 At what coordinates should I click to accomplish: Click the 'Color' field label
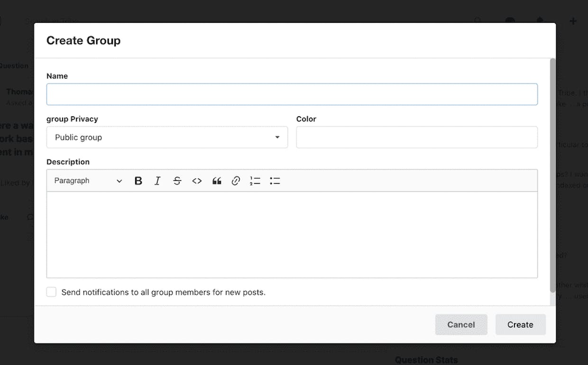pyautogui.click(x=306, y=119)
